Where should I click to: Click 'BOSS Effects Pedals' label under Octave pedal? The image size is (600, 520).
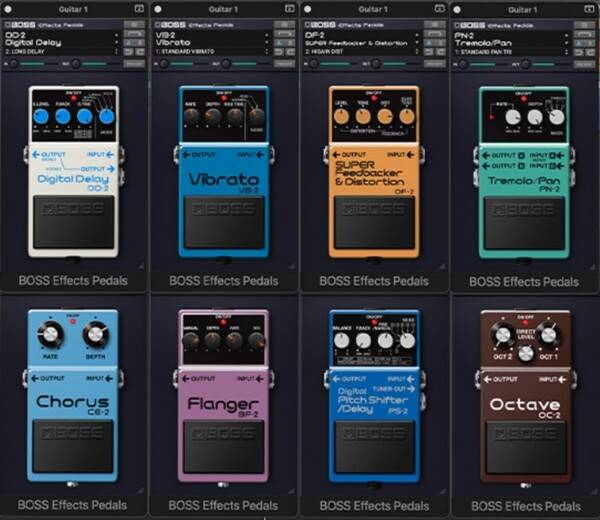tap(526, 506)
